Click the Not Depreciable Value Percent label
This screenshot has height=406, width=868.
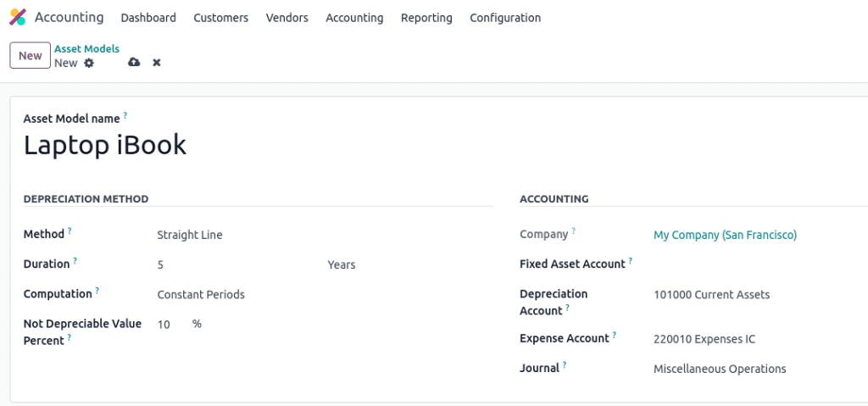(82, 331)
